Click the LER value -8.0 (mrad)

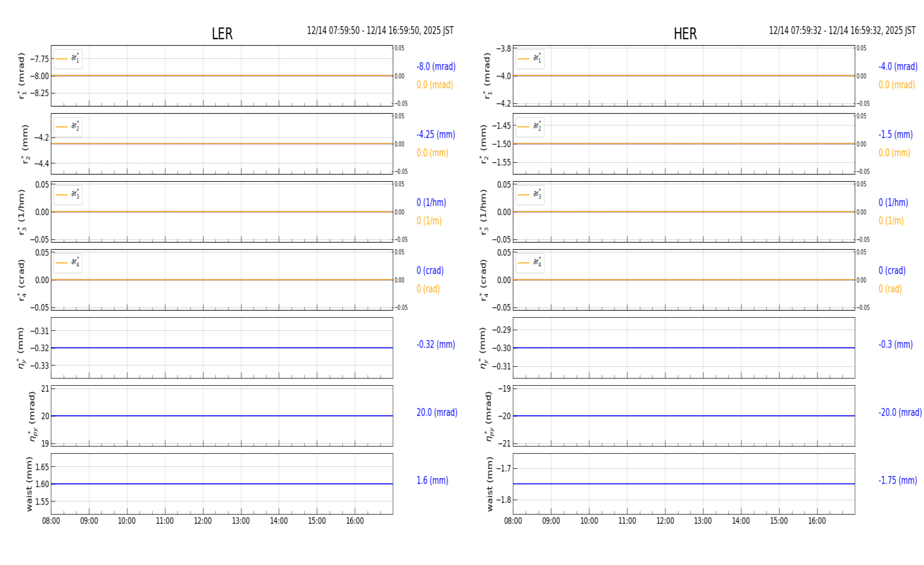pyautogui.click(x=436, y=67)
